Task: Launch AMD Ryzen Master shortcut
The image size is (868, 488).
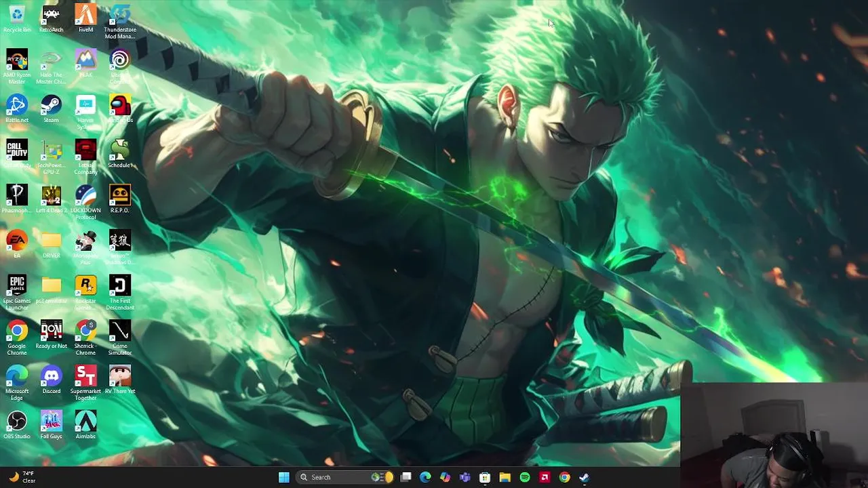Action: [17, 66]
